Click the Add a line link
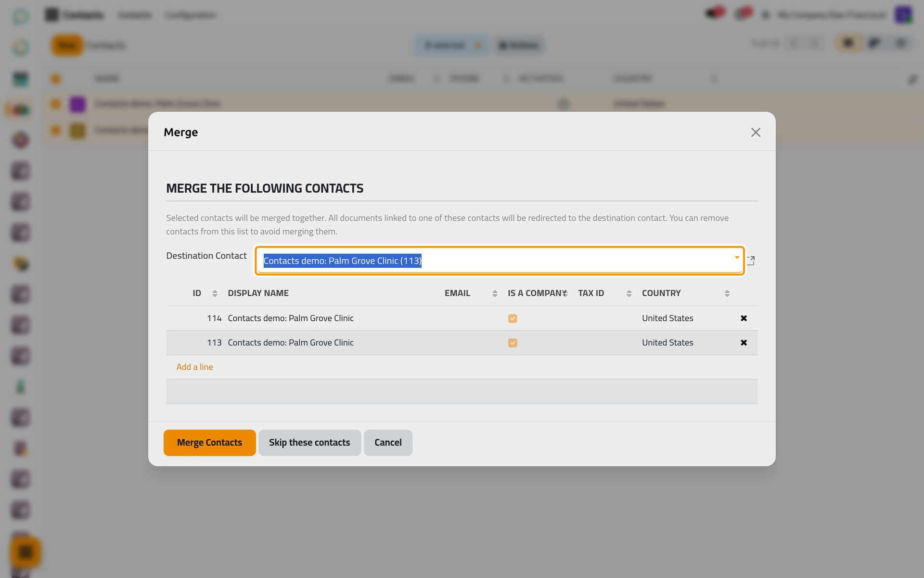The height and width of the screenshot is (578, 924). coord(194,367)
